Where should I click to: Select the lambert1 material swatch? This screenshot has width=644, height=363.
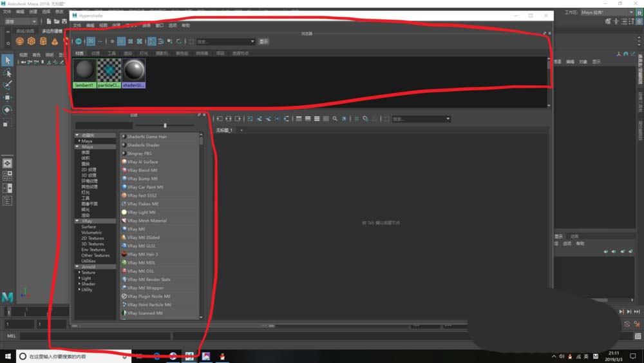tap(84, 73)
